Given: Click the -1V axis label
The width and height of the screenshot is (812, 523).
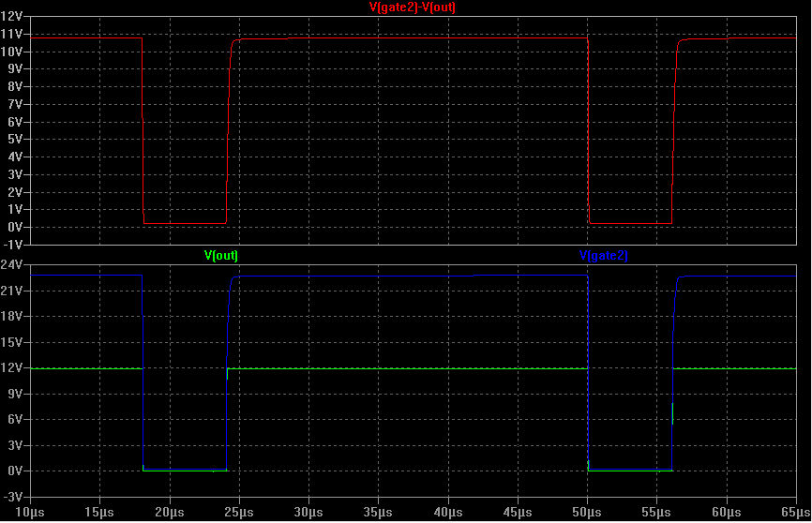Looking at the screenshot, I should [x=12, y=245].
